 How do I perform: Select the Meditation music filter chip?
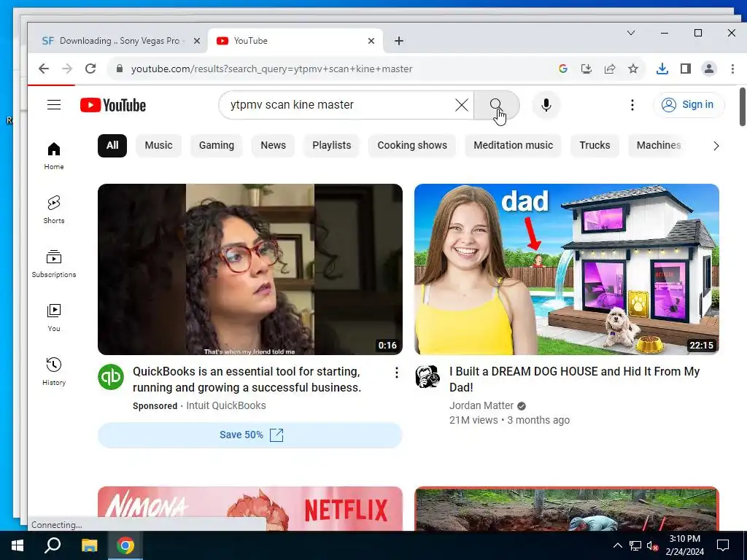coord(513,145)
